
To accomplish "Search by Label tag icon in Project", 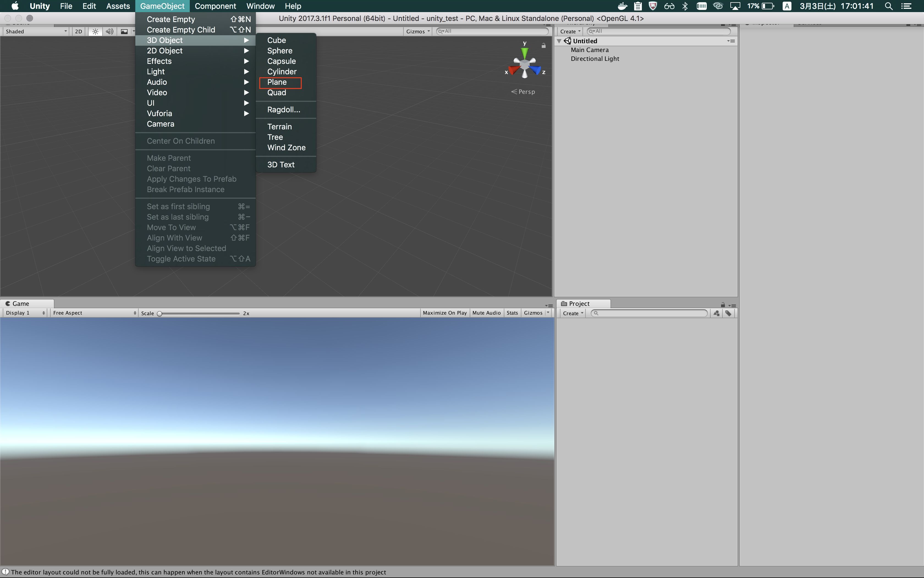I will pos(728,313).
